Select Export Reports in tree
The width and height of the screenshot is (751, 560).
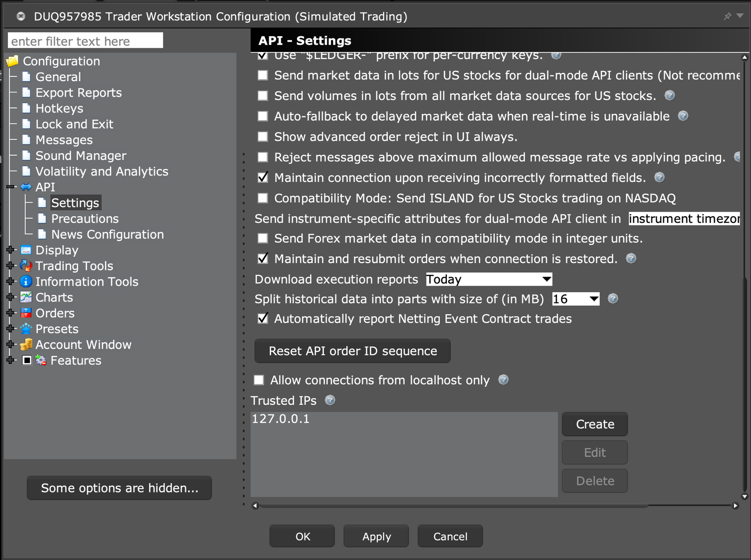(78, 92)
